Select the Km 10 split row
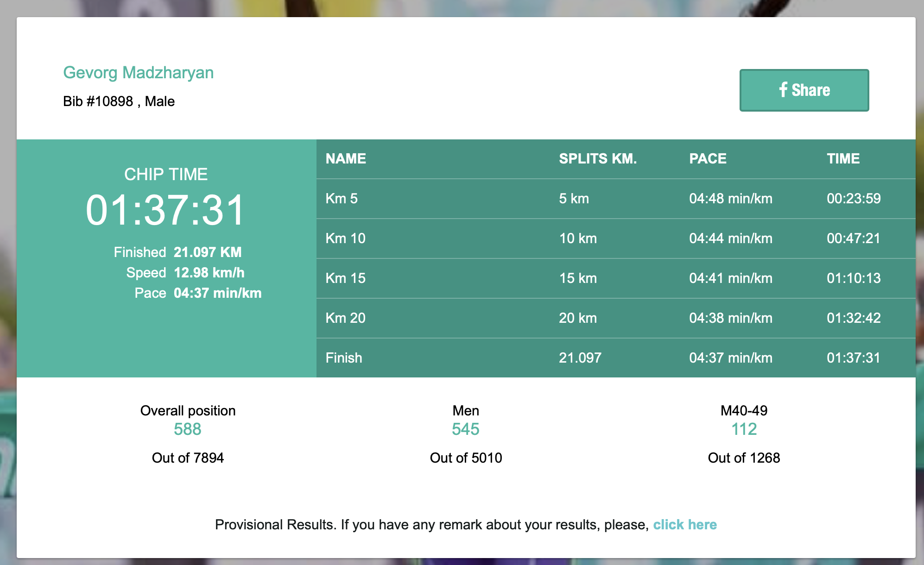The width and height of the screenshot is (924, 565). point(615,239)
